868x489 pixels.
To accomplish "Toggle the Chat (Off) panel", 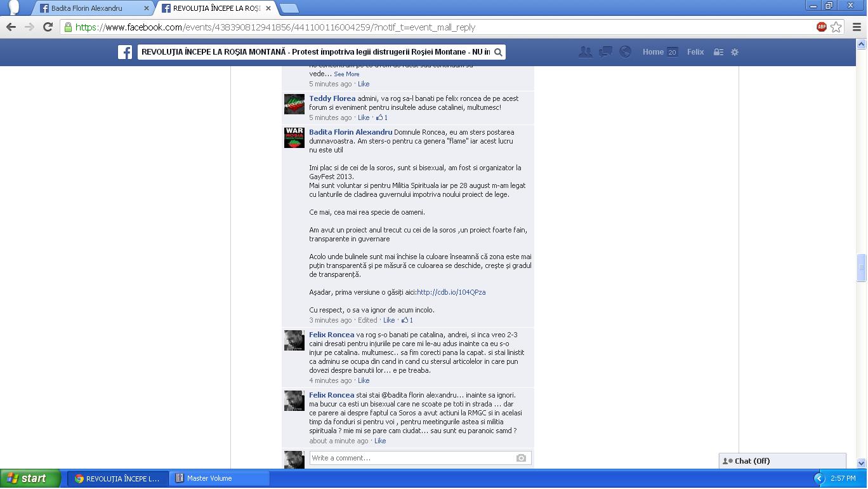I will tap(782, 461).
